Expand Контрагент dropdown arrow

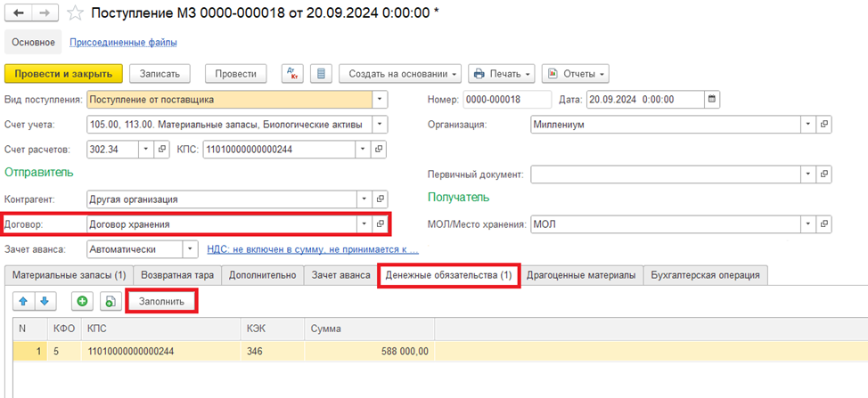pos(364,199)
